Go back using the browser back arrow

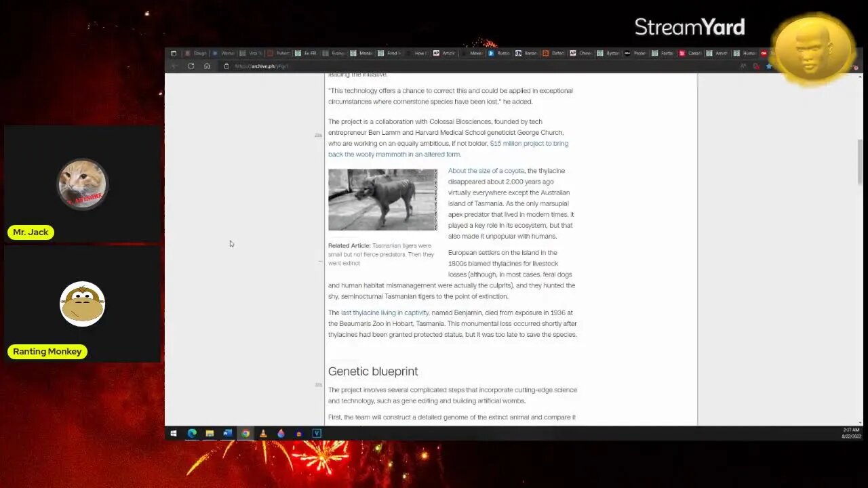click(174, 66)
